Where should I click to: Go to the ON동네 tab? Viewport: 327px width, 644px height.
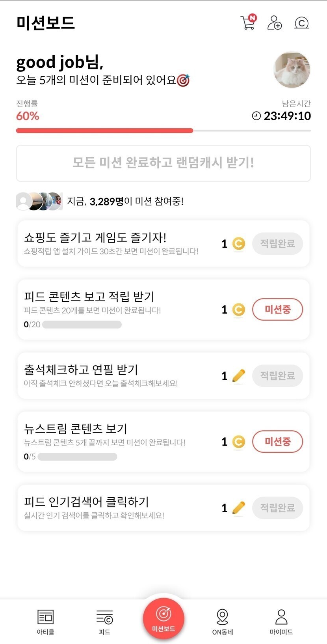coord(223,622)
